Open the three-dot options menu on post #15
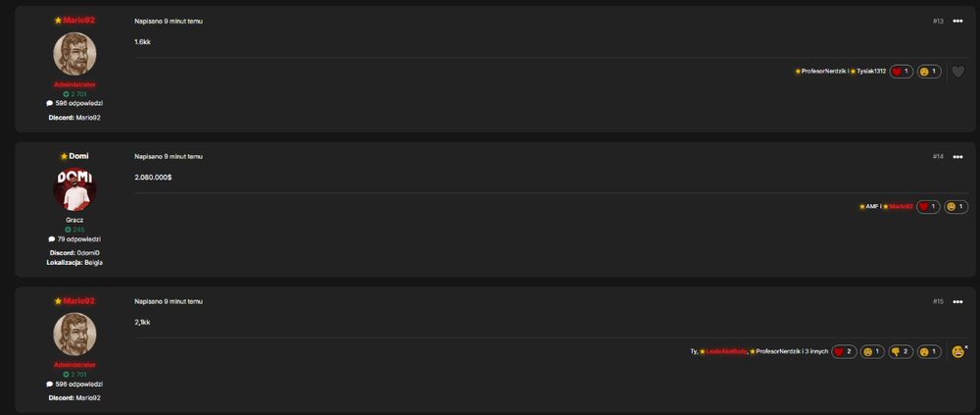 click(x=957, y=302)
